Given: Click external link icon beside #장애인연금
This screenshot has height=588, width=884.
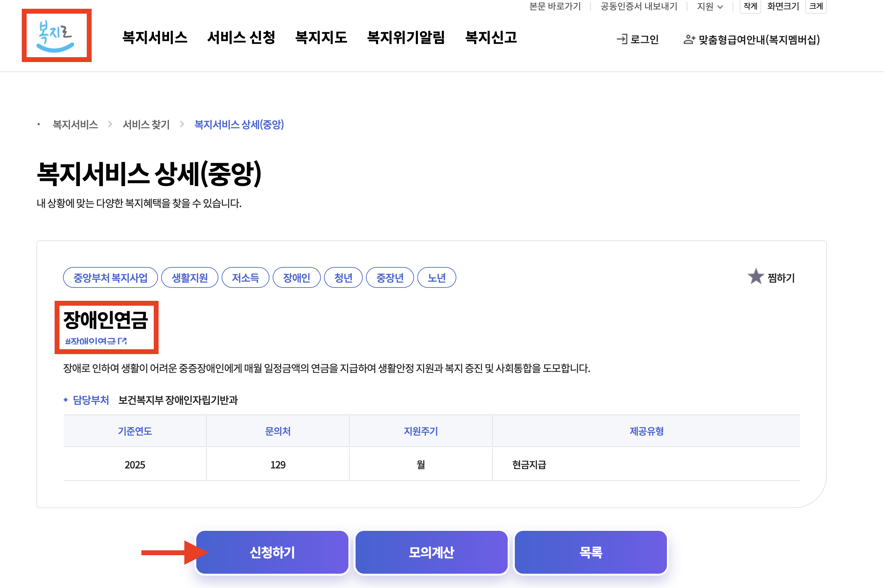Looking at the screenshot, I should [x=122, y=341].
